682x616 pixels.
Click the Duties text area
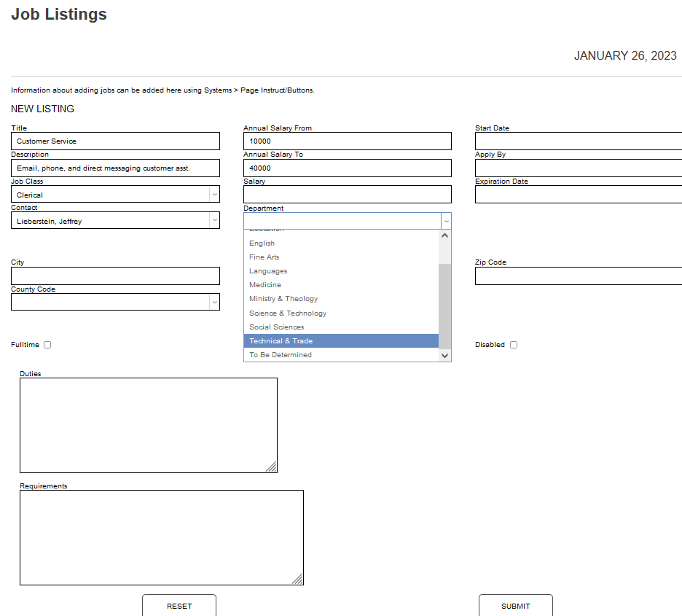pos(148,425)
